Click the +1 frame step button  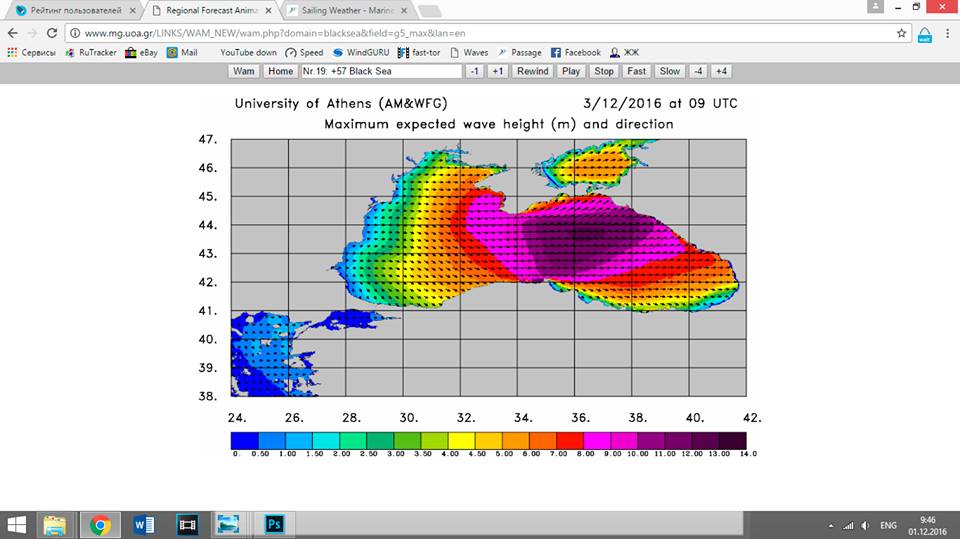pyautogui.click(x=498, y=71)
